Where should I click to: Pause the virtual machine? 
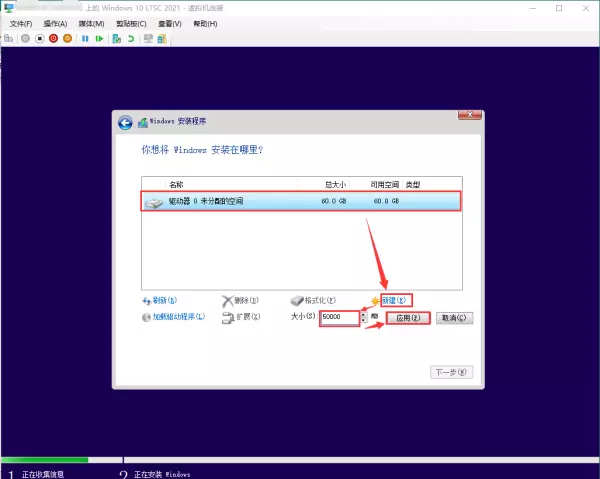coord(85,39)
